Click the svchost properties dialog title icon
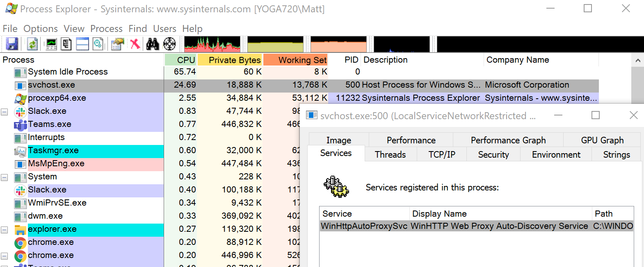 tap(312, 115)
